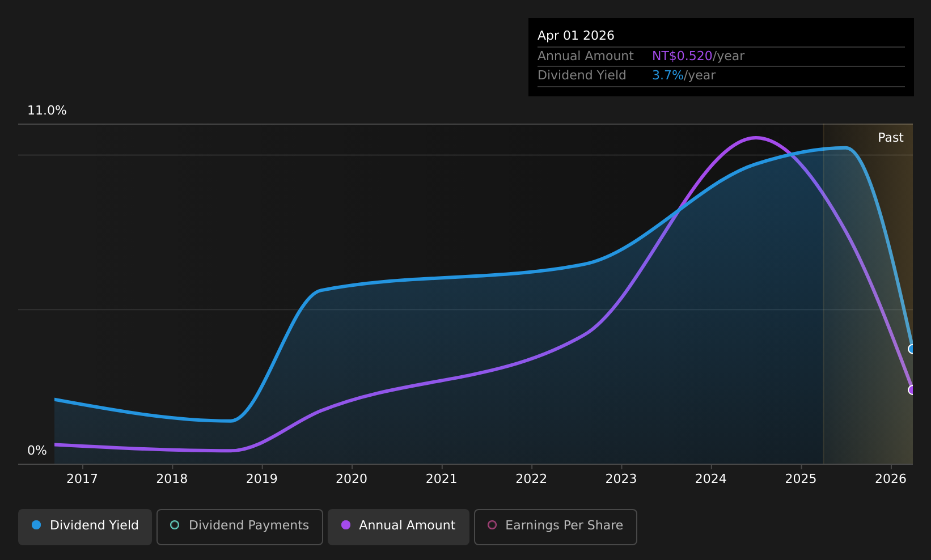
Task: Click the NT$0.520/year annual amount value
Action: 698,56
